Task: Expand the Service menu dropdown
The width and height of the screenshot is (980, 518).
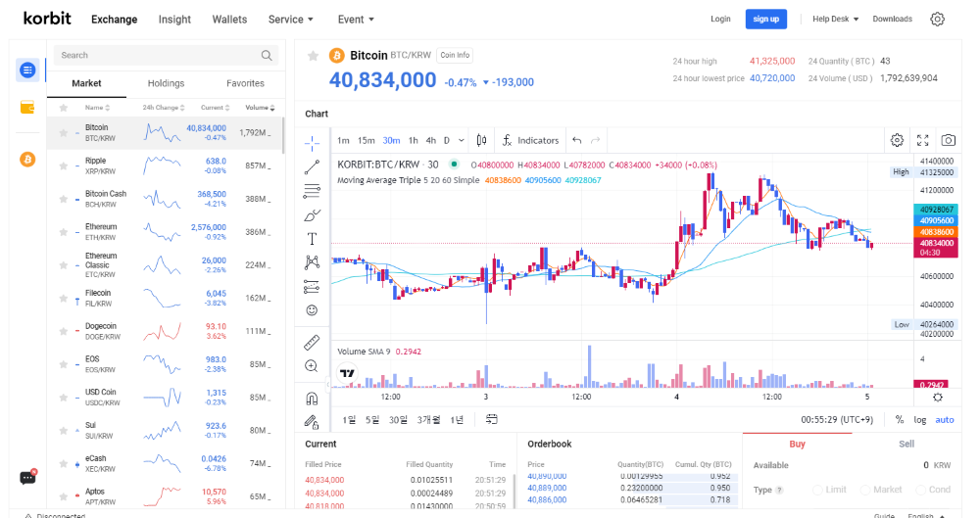Action: click(x=291, y=20)
